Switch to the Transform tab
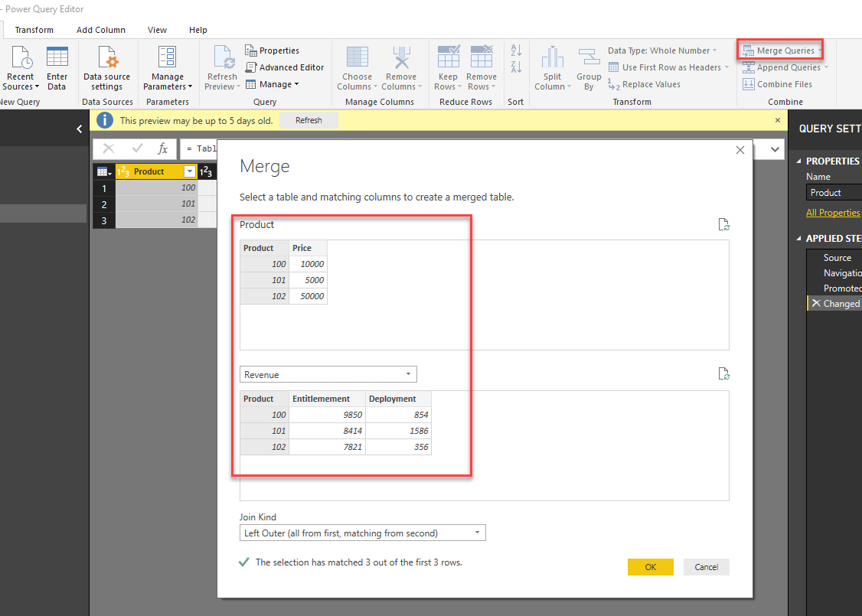Image resolution: width=862 pixels, height=616 pixels. click(34, 30)
